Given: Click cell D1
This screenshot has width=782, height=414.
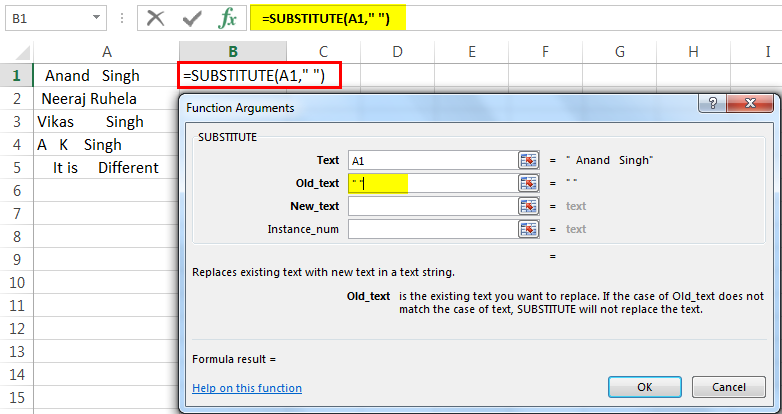Looking at the screenshot, I should click(397, 76).
